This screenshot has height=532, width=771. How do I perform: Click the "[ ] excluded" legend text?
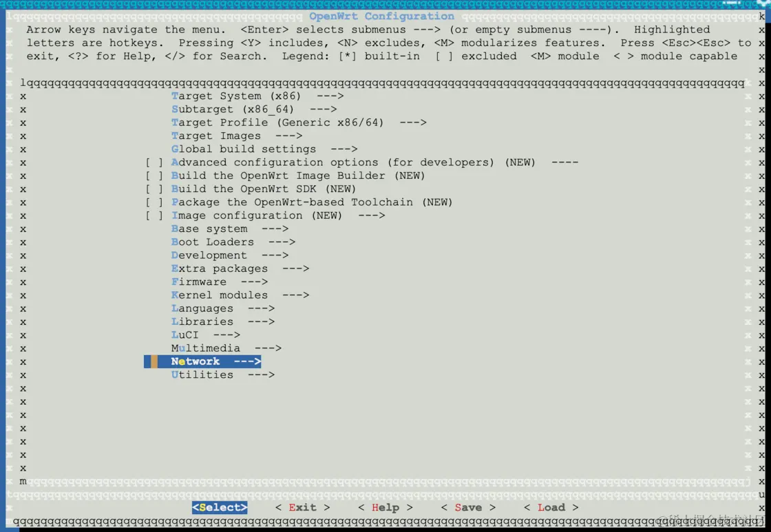tap(476, 56)
